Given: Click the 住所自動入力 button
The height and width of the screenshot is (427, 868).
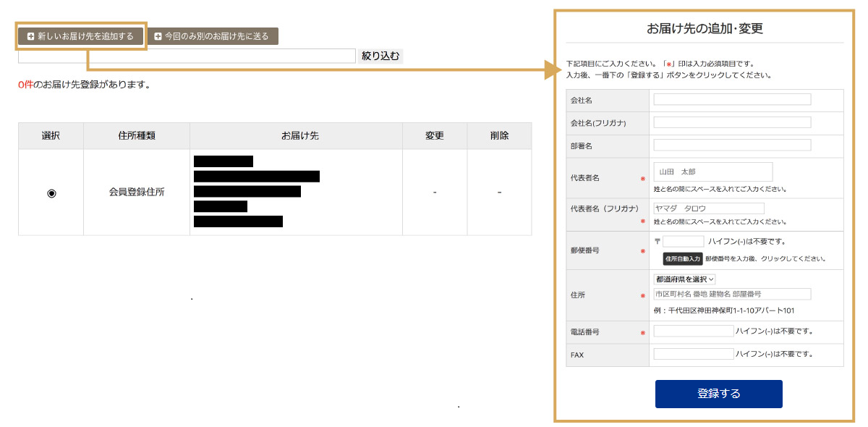Looking at the screenshot, I should click(x=682, y=258).
